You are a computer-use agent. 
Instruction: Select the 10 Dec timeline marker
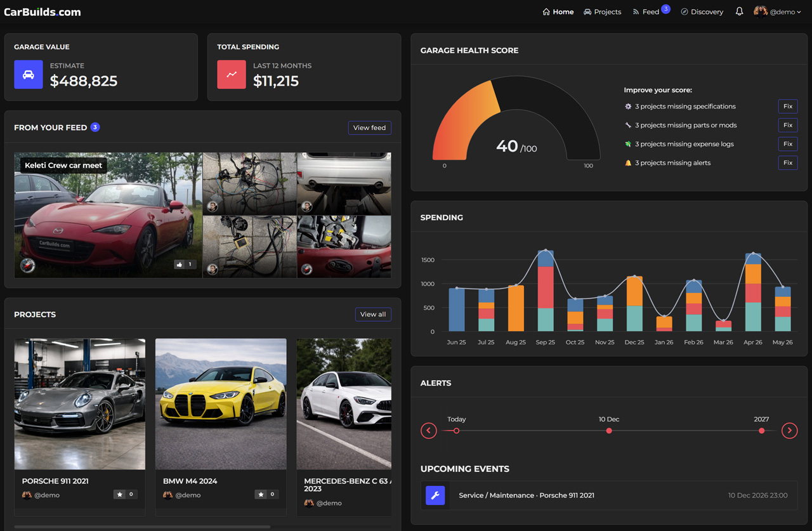tap(609, 431)
